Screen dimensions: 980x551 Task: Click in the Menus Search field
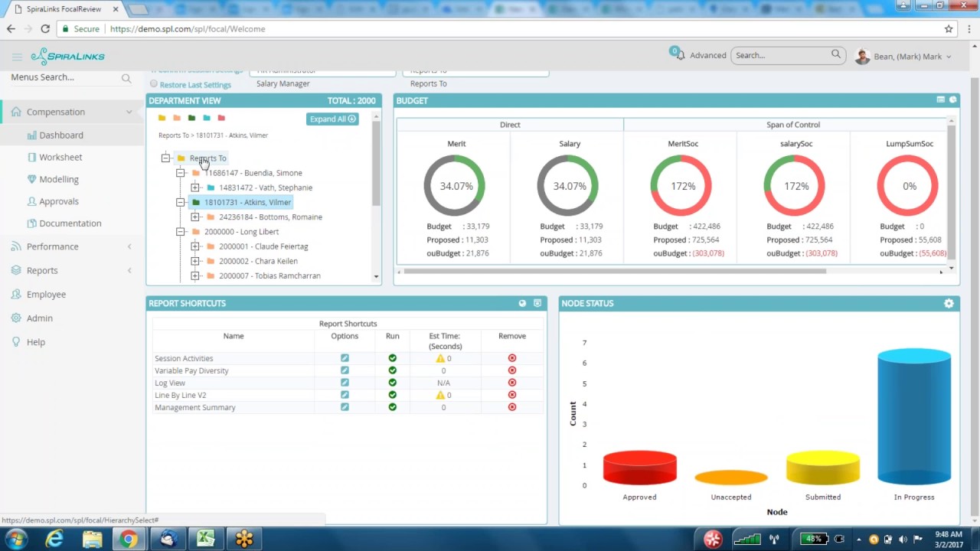[64, 77]
